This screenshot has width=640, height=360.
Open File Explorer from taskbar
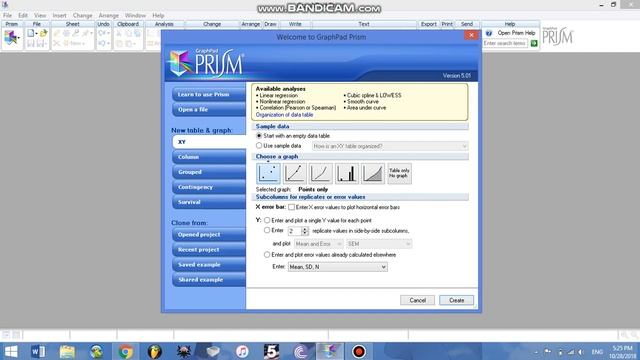67,351
